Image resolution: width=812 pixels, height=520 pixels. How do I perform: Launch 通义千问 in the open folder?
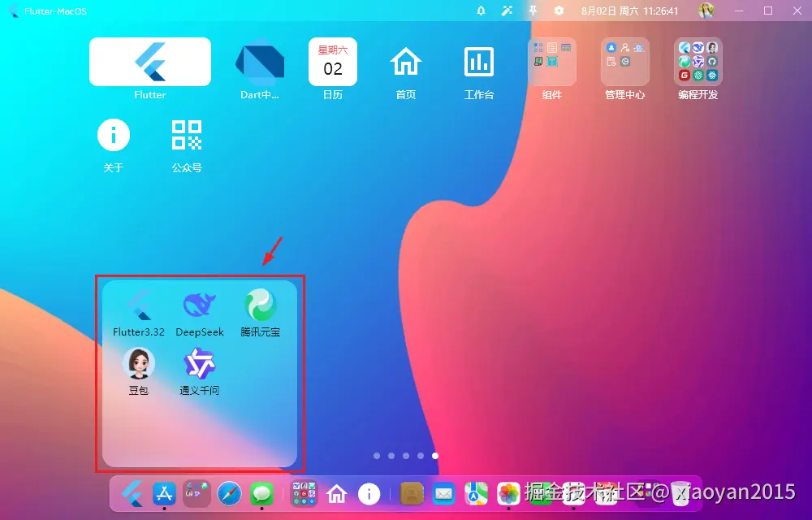[x=200, y=363]
